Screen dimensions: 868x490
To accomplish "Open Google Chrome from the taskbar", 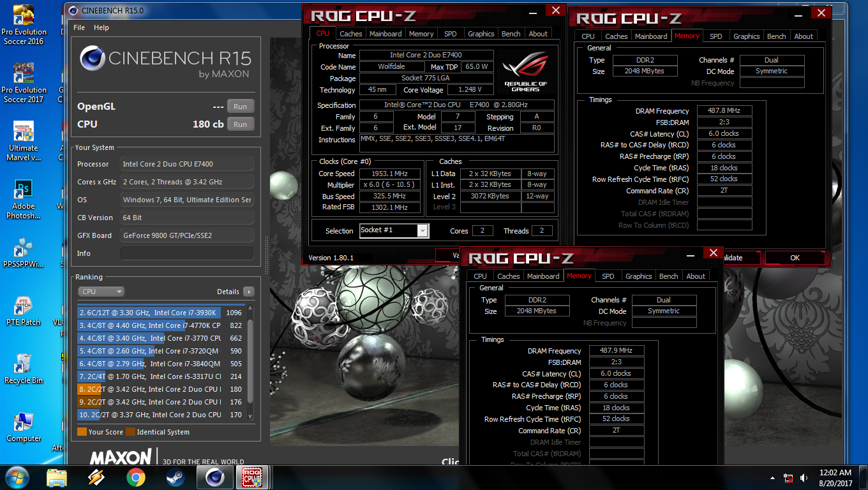I will pyautogui.click(x=135, y=477).
